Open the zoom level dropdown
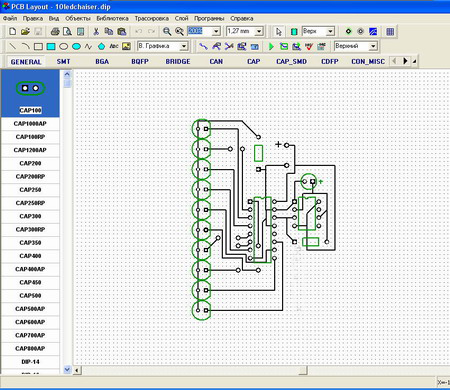Image resolution: width=450 pixels, height=390 pixels. coord(216,32)
